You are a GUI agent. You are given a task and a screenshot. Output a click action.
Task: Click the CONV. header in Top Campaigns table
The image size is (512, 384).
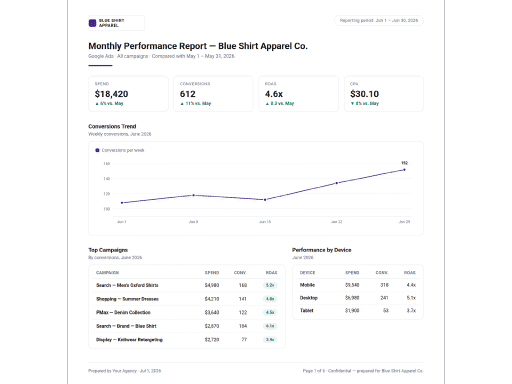[240, 273]
